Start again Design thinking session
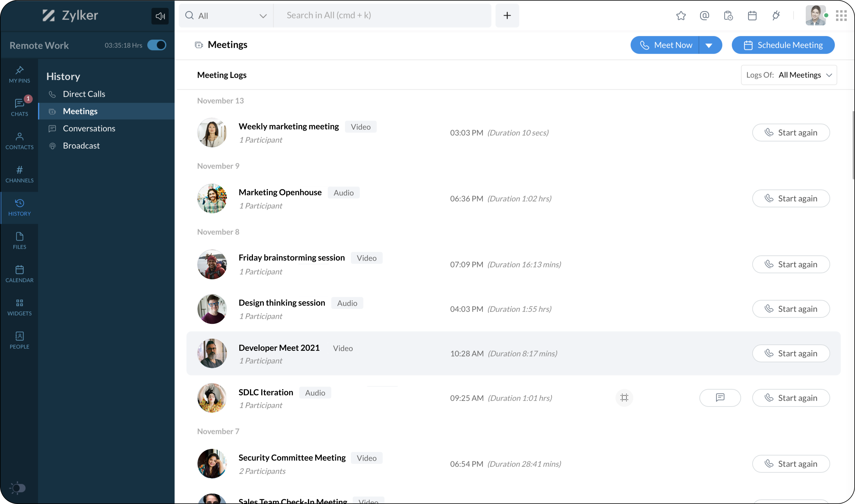Screen dimensions: 855x504 tap(791, 309)
